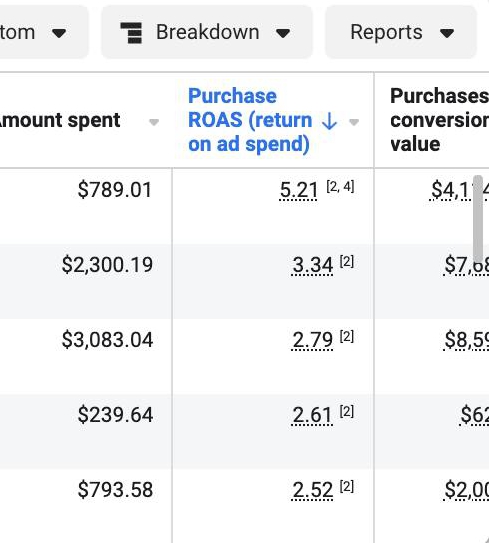Click the Breakdown stacked-bars icon
This screenshot has width=489, height=543.
click(x=131, y=33)
